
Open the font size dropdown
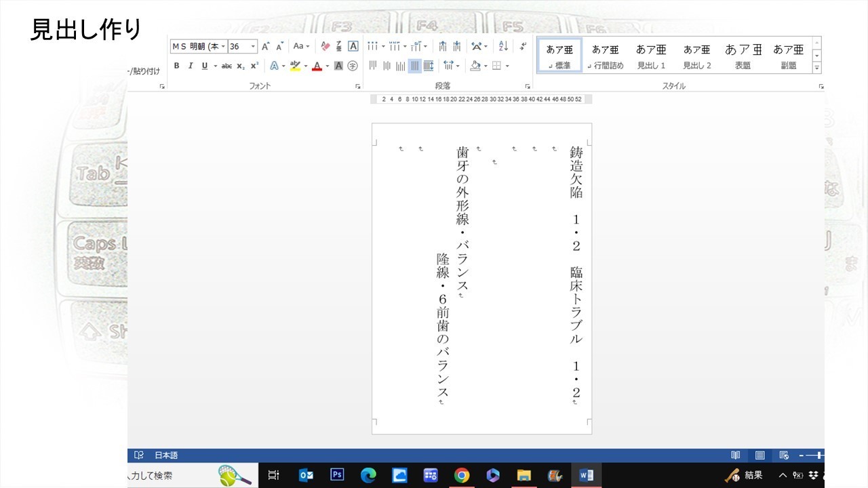point(254,47)
